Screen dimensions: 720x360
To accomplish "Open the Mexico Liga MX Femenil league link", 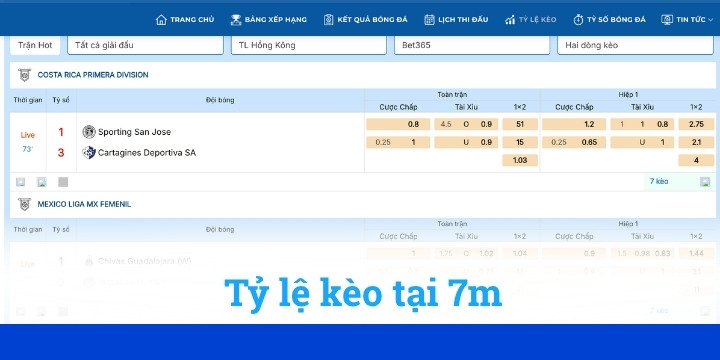I will pyautogui.click(x=84, y=204).
